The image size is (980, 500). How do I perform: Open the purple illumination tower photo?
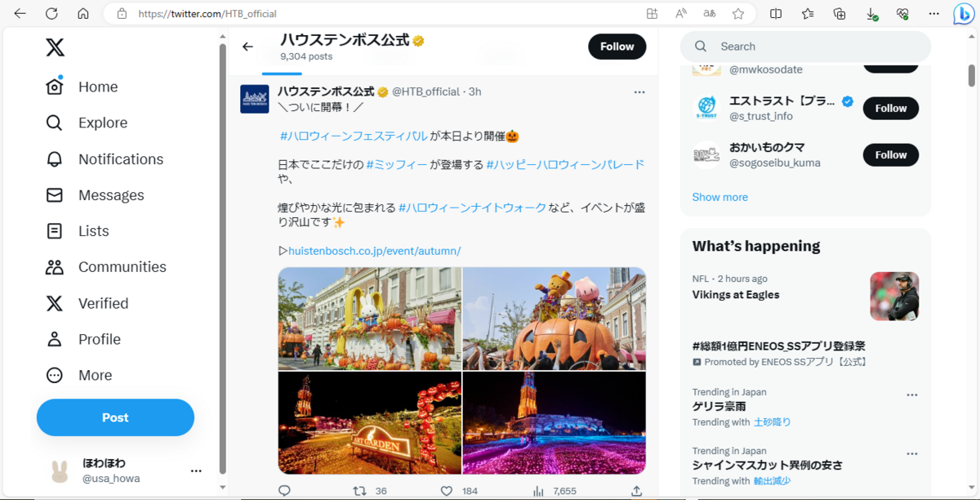(555, 423)
